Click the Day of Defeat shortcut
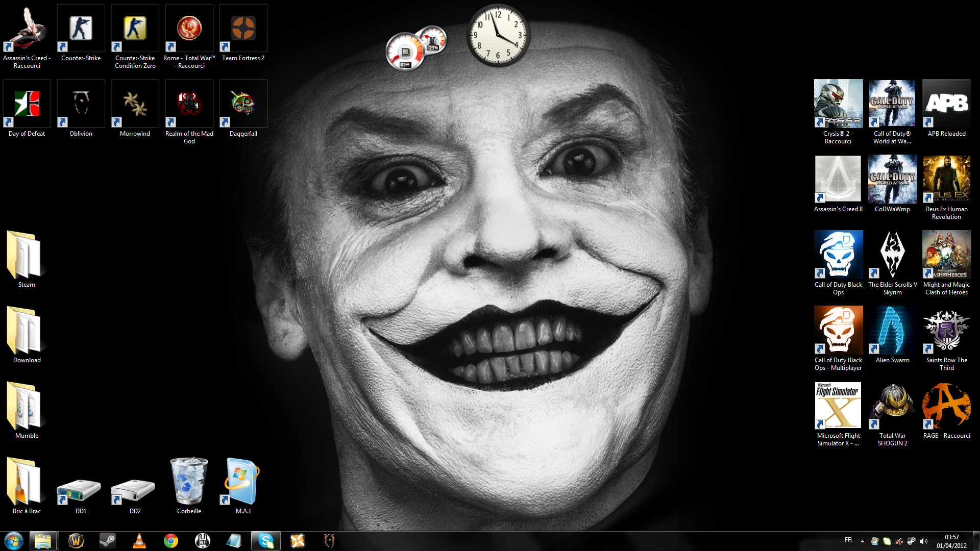The width and height of the screenshot is (980, 551). [27, 109]
